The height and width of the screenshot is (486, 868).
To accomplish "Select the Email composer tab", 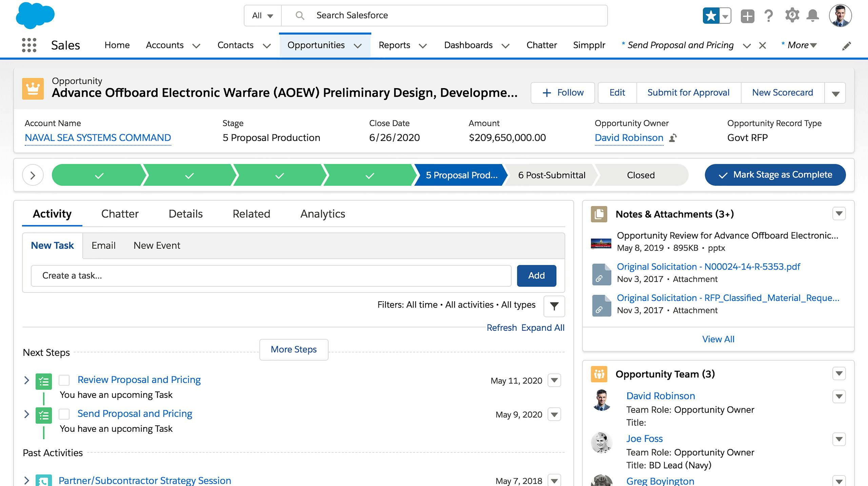I will 103,245.
